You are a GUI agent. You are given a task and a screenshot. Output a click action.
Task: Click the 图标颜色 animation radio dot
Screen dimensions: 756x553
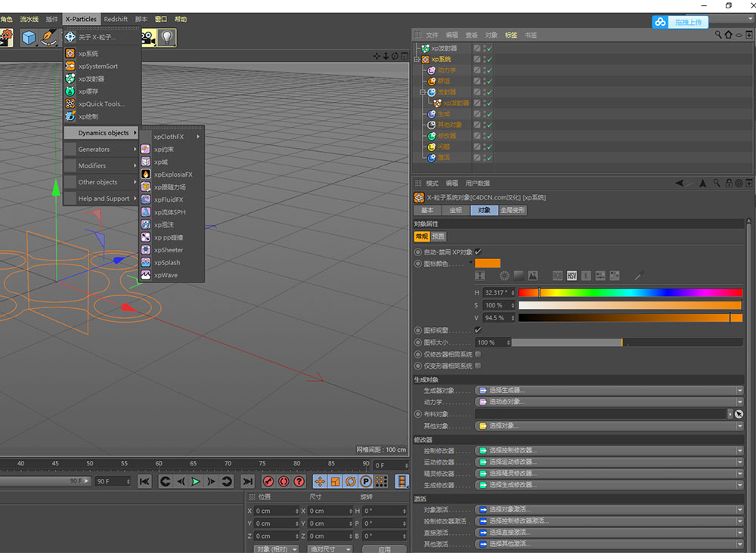[418, 264]
